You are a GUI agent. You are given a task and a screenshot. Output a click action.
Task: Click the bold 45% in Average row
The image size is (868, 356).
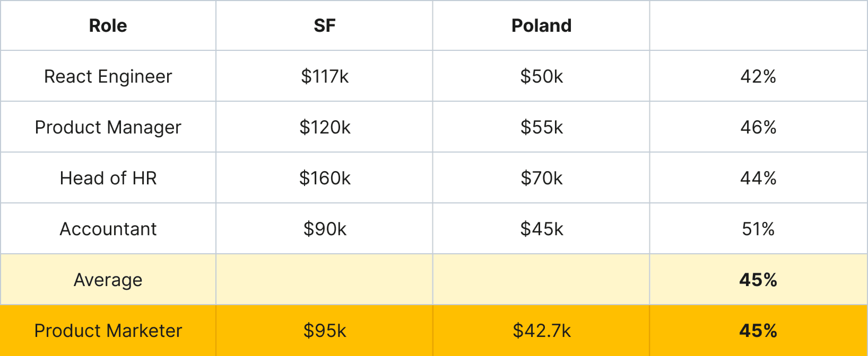(758, 279)
